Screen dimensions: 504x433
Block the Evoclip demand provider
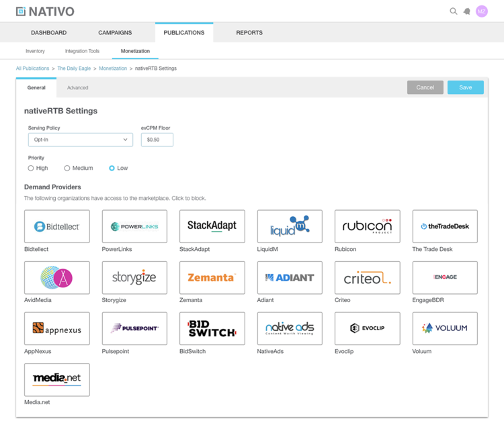pyautogui.click(x=368, y=328)
